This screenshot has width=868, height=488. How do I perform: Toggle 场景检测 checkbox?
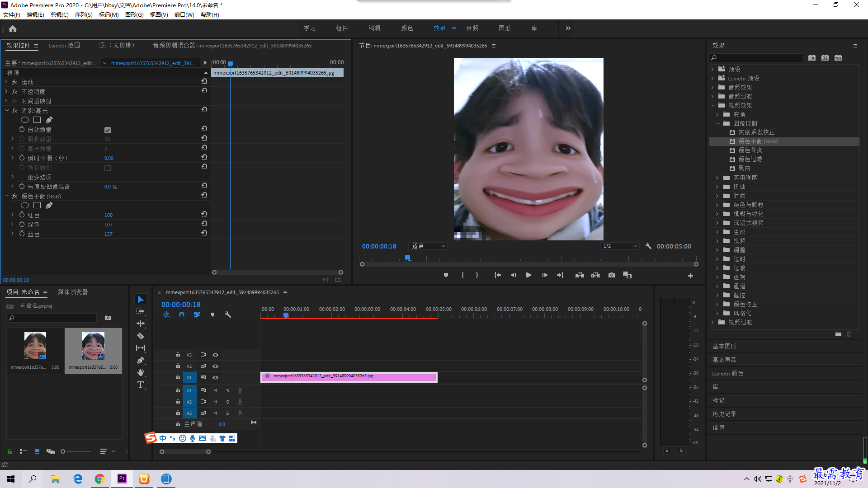[x=108, y=168]
